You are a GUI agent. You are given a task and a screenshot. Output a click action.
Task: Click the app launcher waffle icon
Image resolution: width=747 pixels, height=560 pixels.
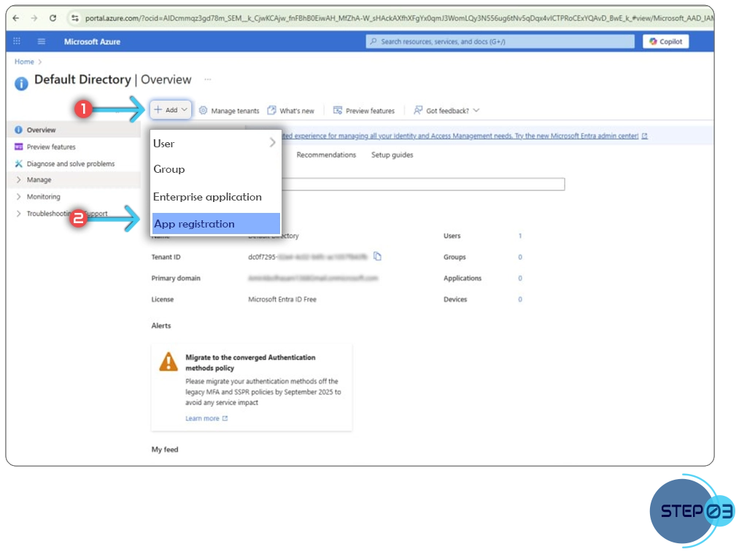pyautogui.click(x=17, y=42)
